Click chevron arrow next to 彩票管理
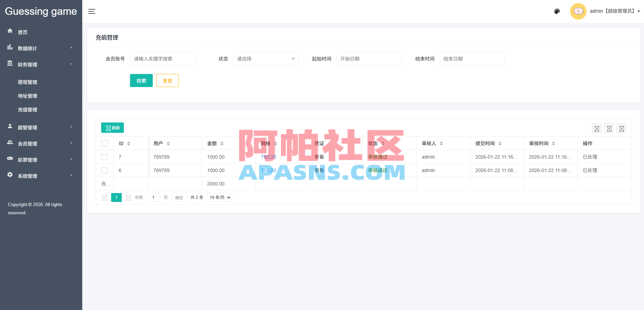 71,159
